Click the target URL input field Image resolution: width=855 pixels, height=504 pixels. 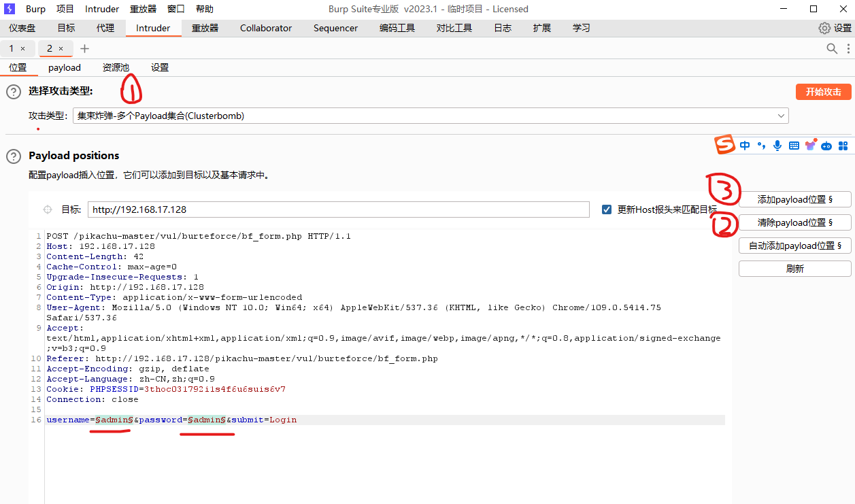(x=339, y=209)
